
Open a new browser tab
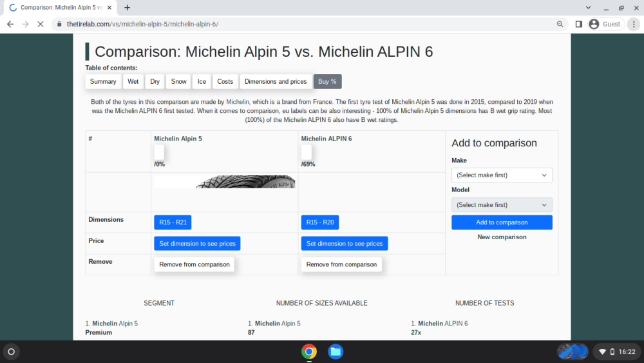(x=128, y=7)
